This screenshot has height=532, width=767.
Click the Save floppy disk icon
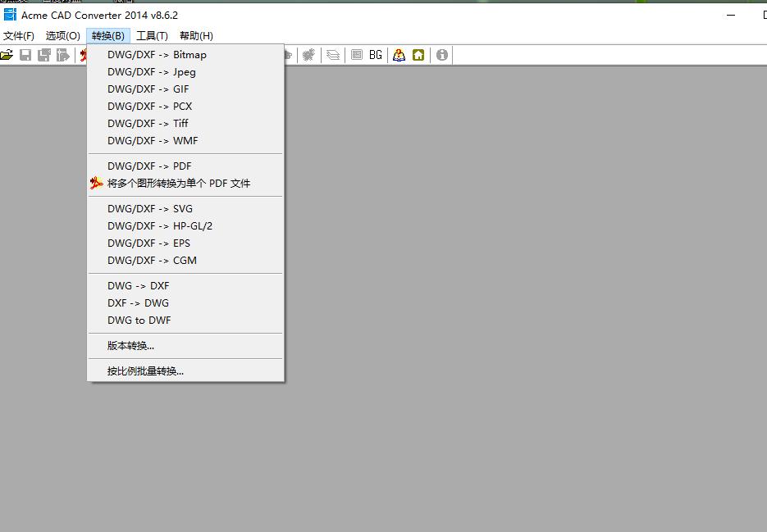(25, 55)
